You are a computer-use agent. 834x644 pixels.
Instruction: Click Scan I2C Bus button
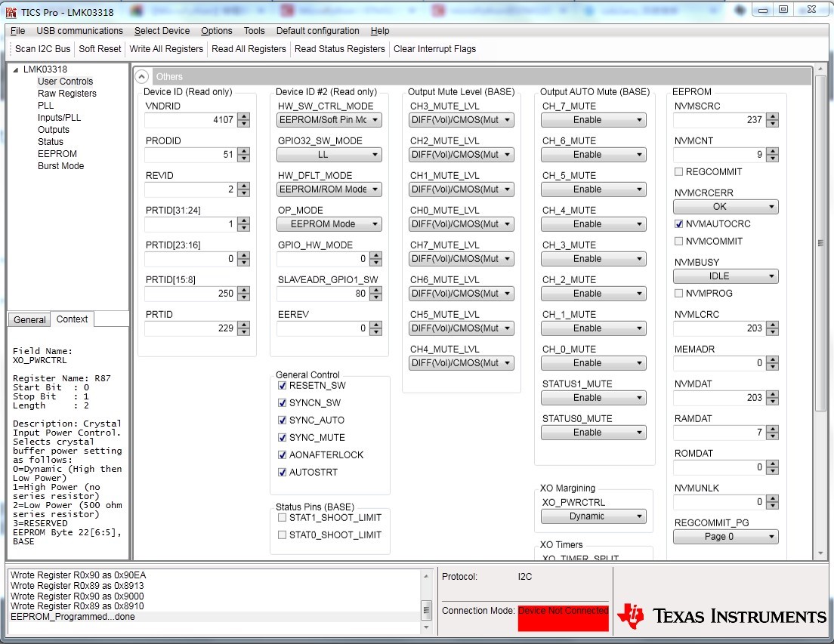point(42,49)
